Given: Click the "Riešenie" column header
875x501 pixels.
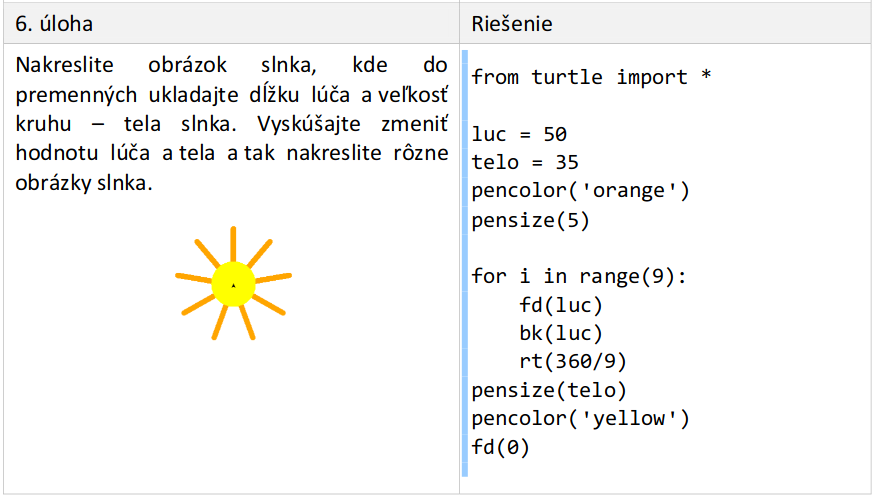Looking at the screenshot, I should point(511,22).
